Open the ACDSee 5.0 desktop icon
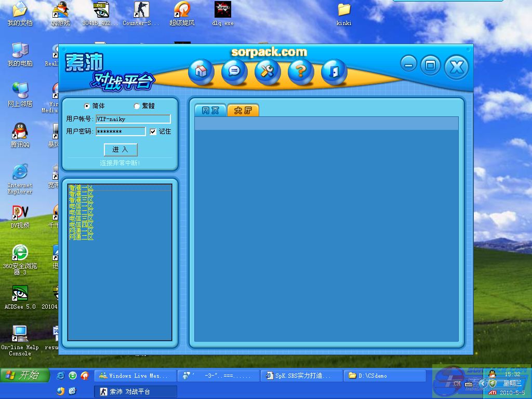The width and height of the screenshot is (532, 399). point(20,297)
